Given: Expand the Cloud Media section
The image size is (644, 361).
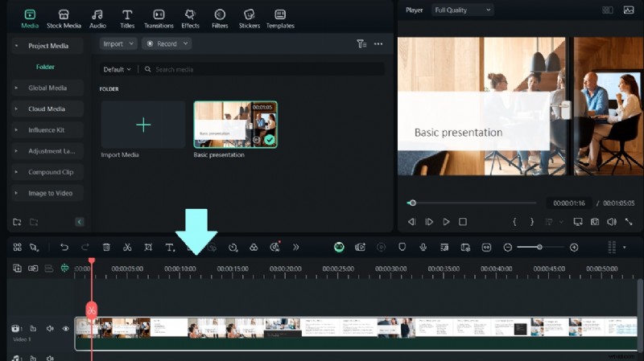Looking at the screenshot, I should point(47,109).
